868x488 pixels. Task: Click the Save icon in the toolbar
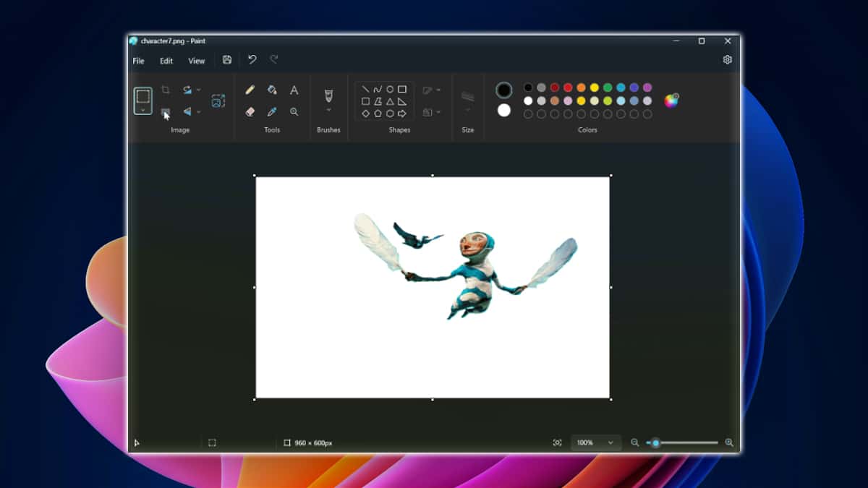227,60
